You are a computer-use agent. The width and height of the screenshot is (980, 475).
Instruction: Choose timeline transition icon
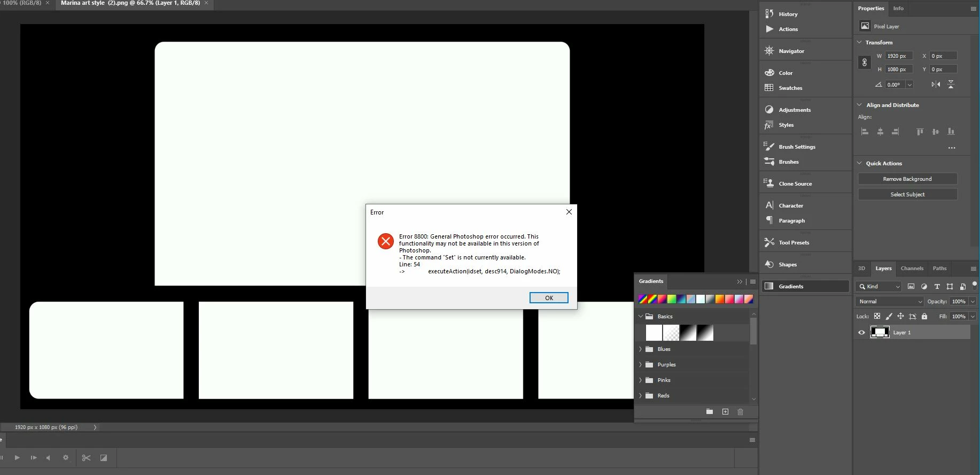(104, 458)
